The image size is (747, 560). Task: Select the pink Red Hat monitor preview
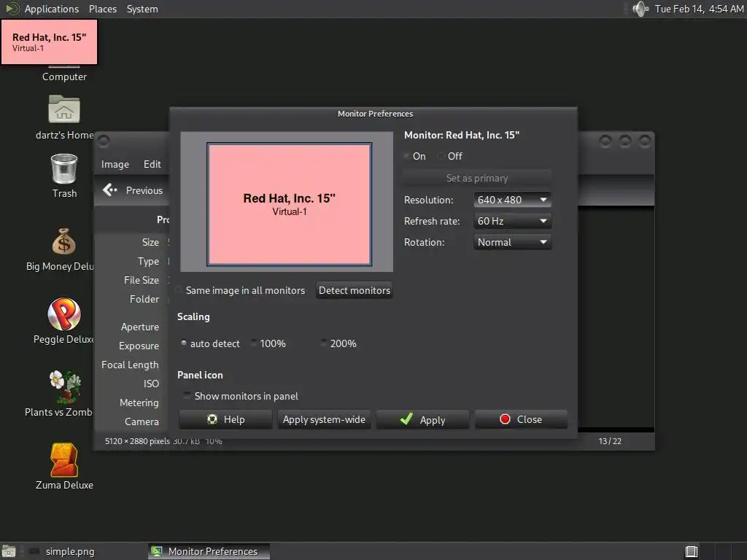(x=289, y=204)
